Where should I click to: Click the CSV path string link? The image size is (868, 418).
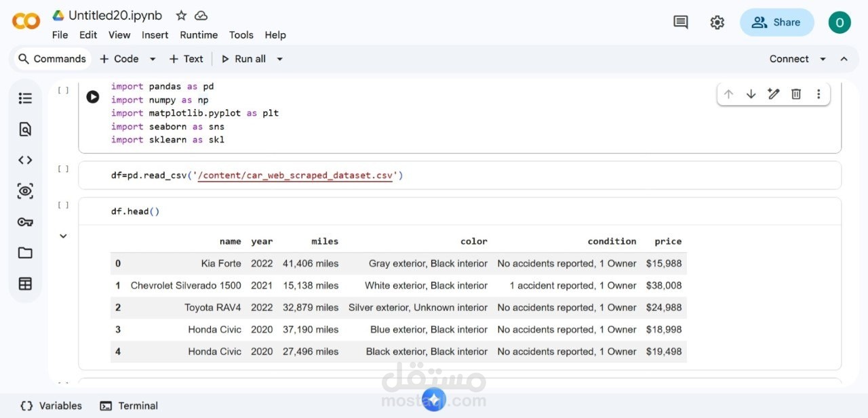[294, 175]
